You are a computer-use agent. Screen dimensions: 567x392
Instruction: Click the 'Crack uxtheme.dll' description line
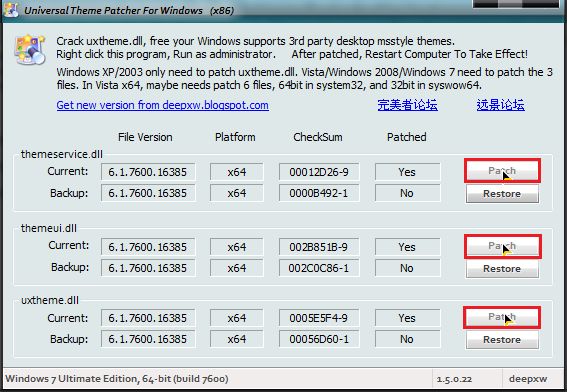[255, 41]
